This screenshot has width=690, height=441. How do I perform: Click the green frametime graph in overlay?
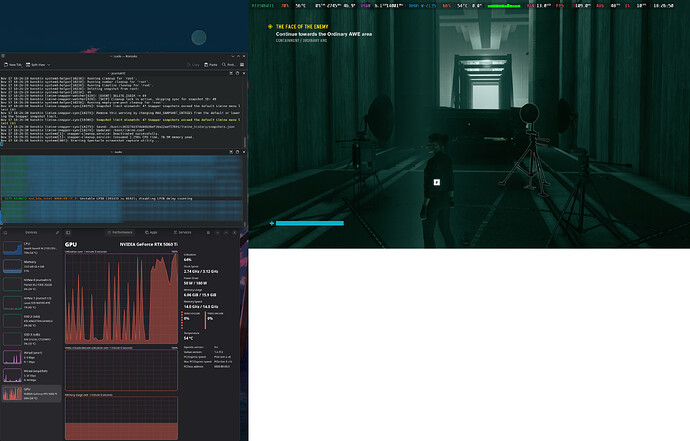[x=504, y=6]
